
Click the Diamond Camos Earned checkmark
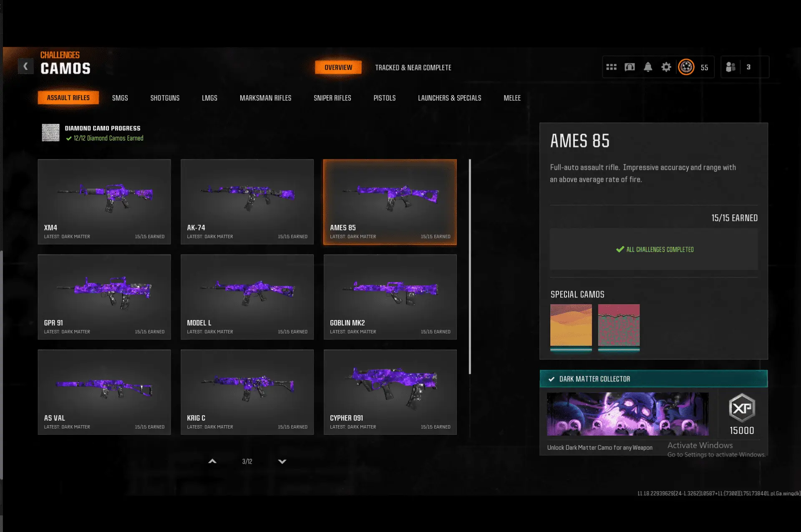click(69, 139)
